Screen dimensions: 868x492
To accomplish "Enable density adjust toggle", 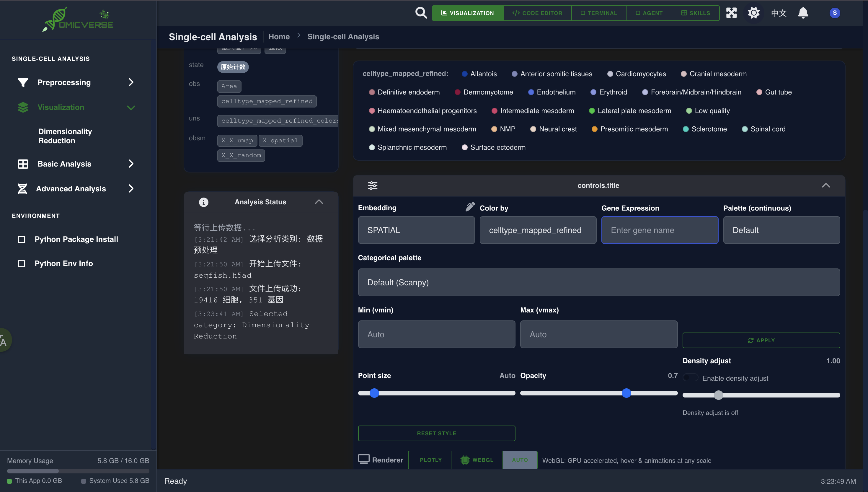I will pyautogui.click(x=691, y=377).
